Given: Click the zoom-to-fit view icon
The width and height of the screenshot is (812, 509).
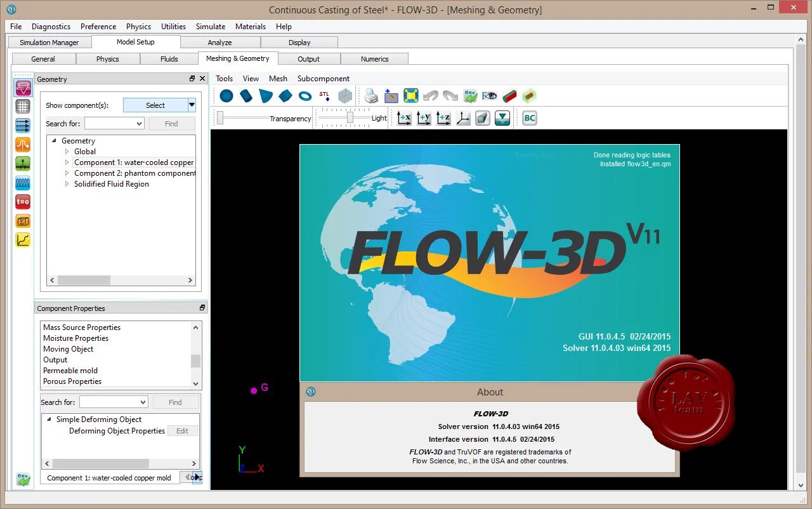Looking at the screenshot, I should (x=411, y=96).
